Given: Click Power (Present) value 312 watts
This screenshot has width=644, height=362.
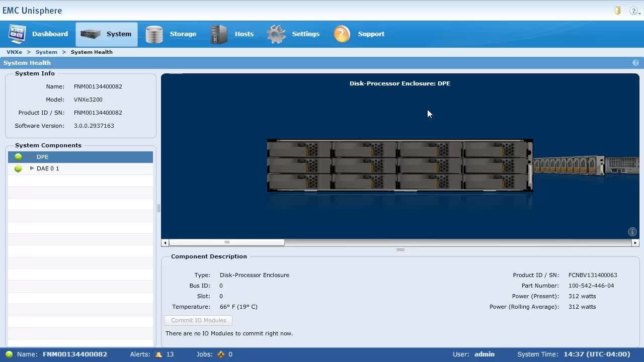Looking at the screenshot, I should click(582, 296).
